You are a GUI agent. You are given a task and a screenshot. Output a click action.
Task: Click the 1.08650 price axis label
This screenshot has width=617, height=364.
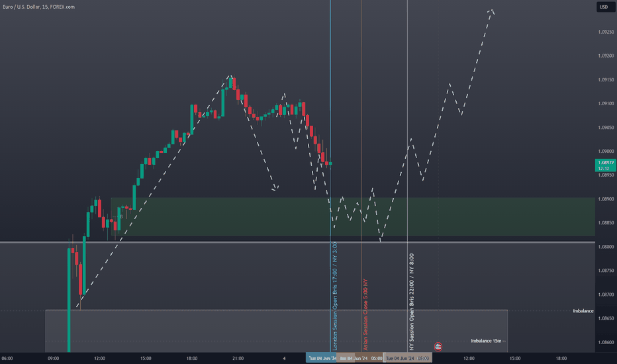(606, 318)
